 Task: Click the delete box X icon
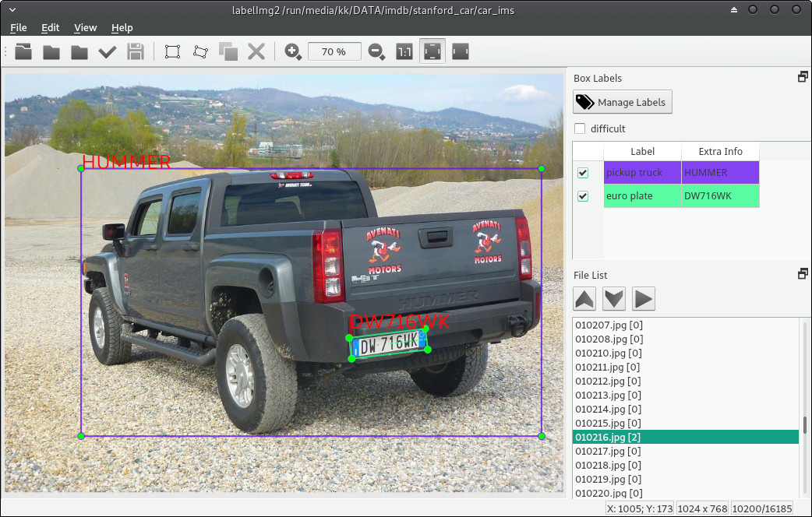(x=256, y=51)
